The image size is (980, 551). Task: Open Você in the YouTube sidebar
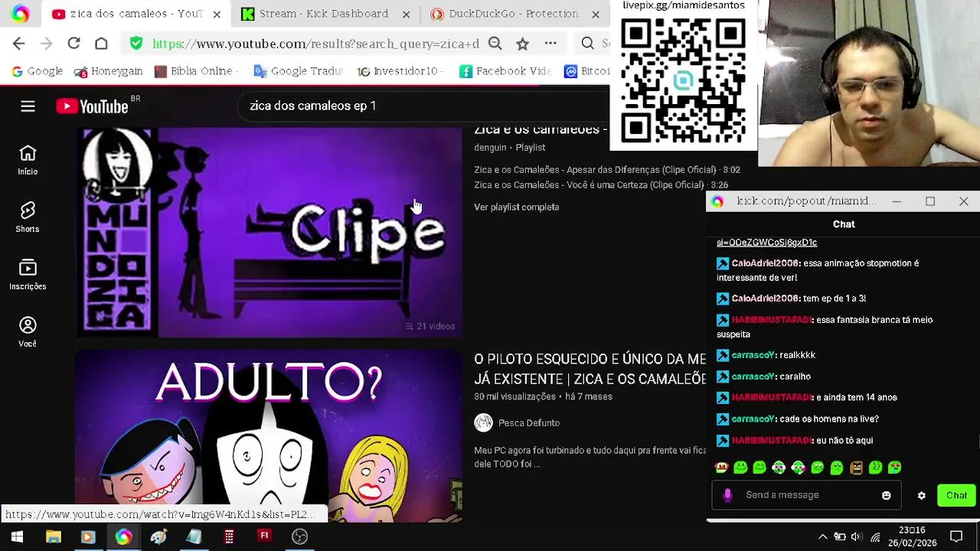pyautogui.click(x=28, y=332)
